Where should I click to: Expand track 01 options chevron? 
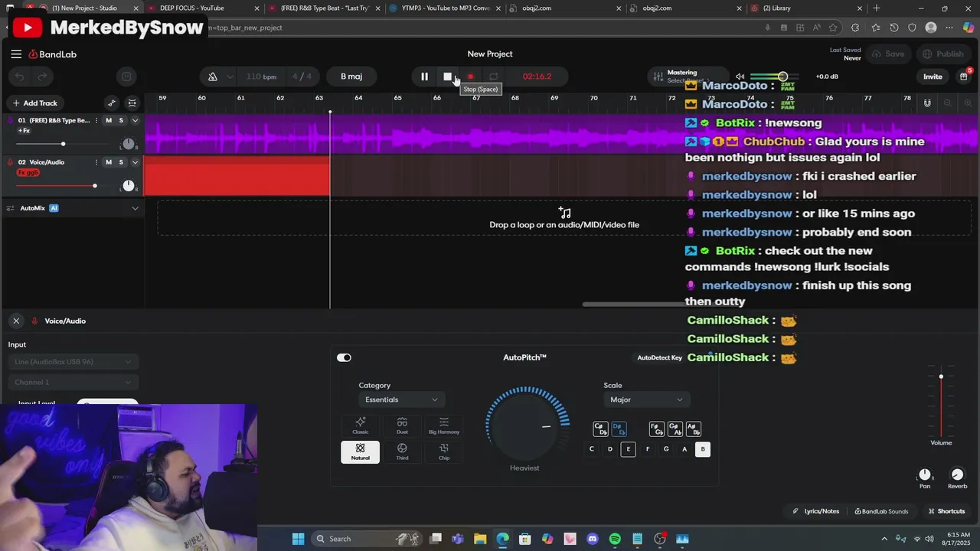coord(135,120)
